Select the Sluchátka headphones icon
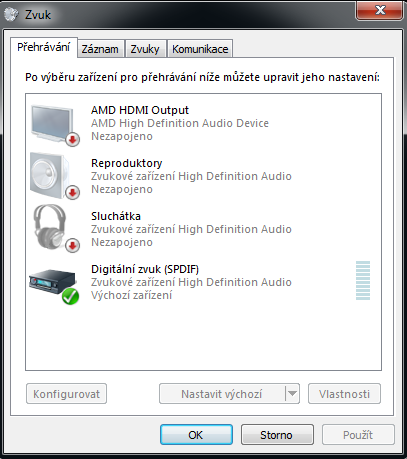Image resolution: width=407 pixels, height=459 pixels. click(x=51, y=227)
